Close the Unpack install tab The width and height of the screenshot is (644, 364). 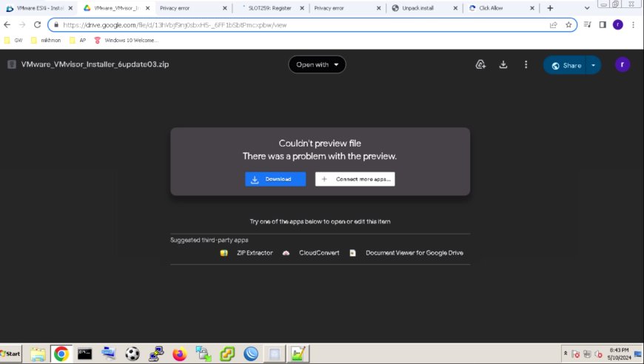(x=455, y=8)
